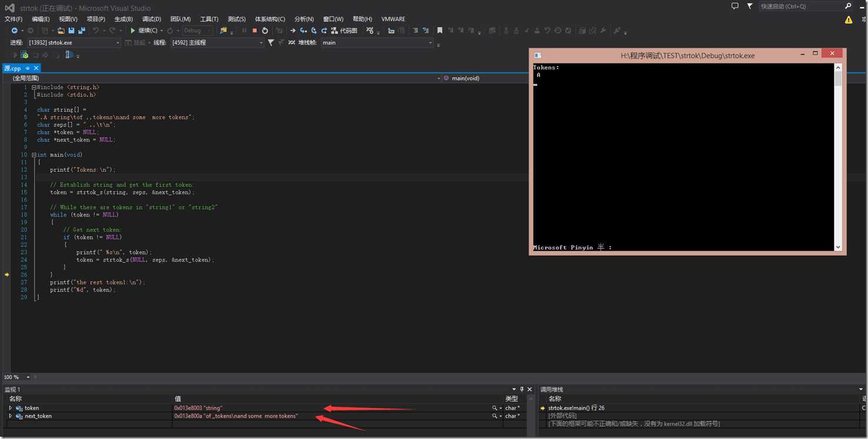Click the Step Over icon
This screenshot has height=439, width=868.
(x=314, y=31)
